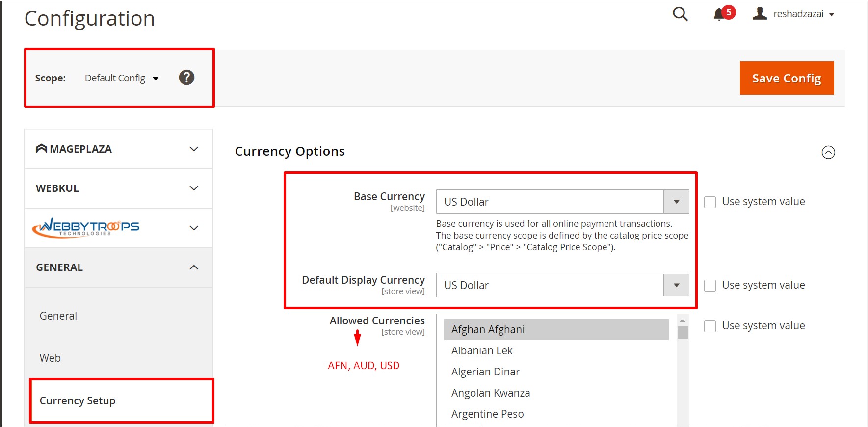Open the General settings link

tap(58, 316)
